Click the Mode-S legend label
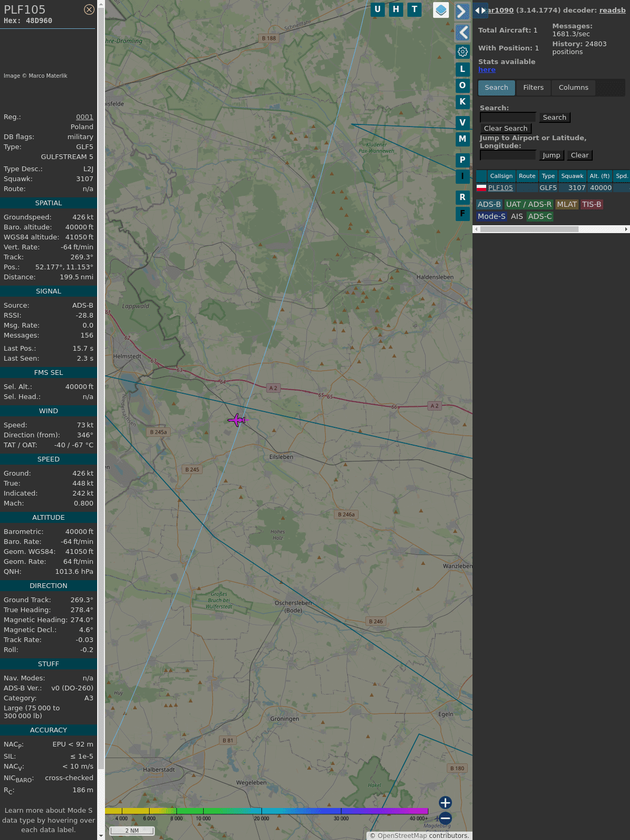Screen dimensions: 630x840 491,216
